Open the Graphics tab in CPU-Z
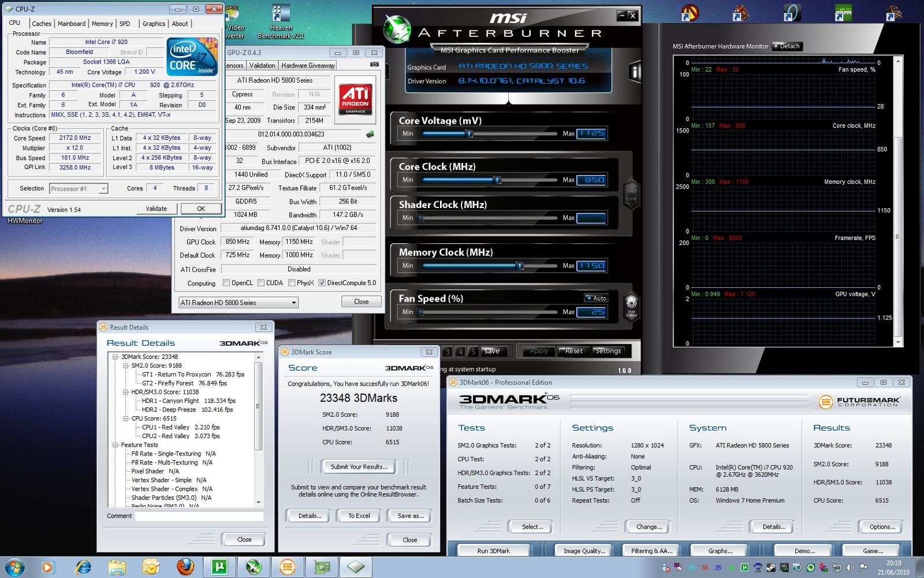The height and width of the screenshot is (578, 924). pyautogui.click(x=154, y=24)
